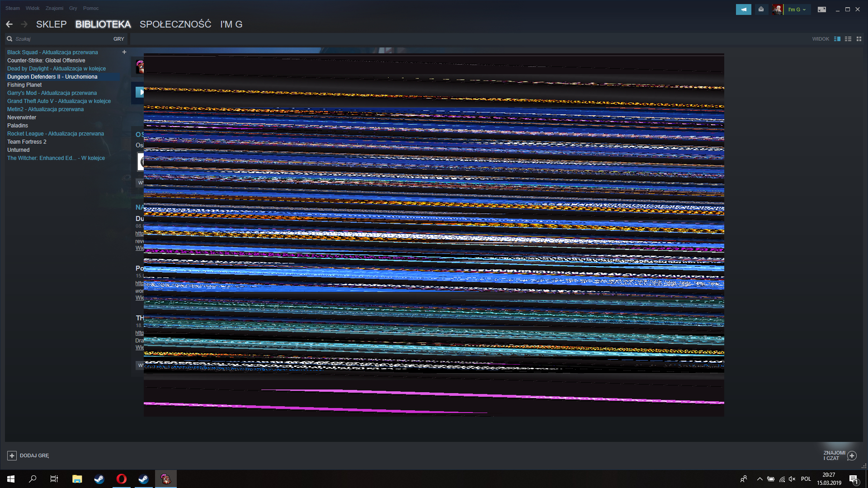
Task: Open the Pomoc menu
Action: tap(91, 8)
